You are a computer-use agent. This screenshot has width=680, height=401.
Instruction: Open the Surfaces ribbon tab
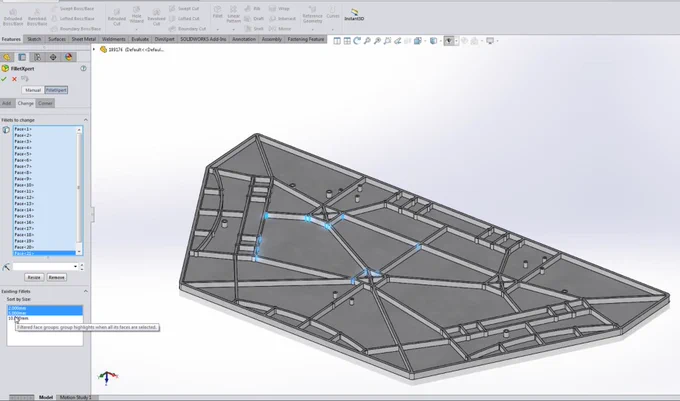tap(57, 39)
